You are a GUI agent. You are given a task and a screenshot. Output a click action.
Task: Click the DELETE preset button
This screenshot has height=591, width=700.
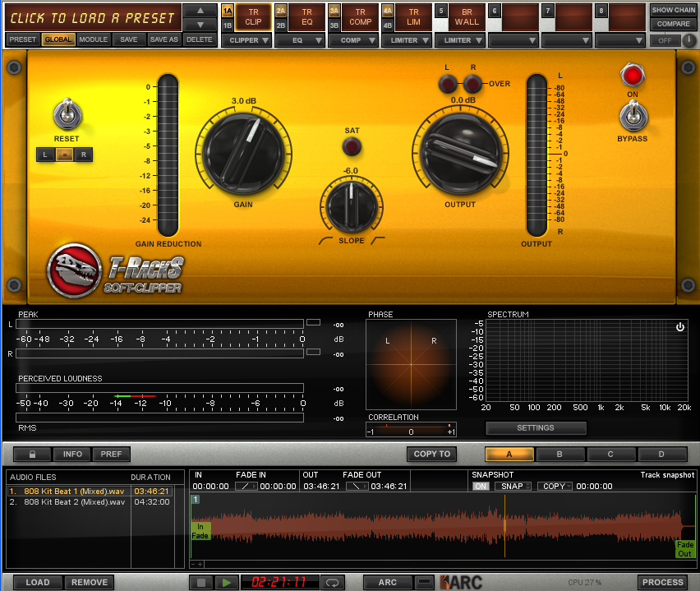pos(200,39)
